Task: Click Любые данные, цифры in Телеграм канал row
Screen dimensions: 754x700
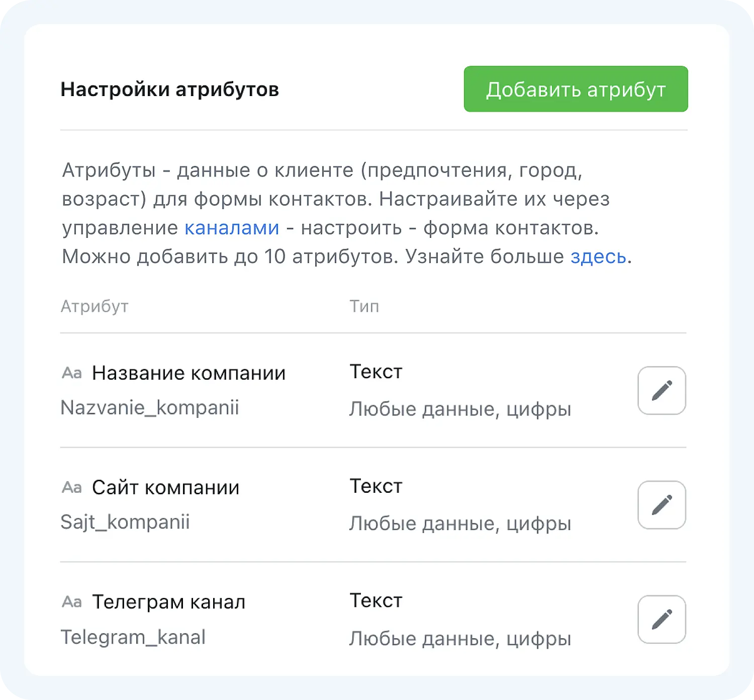Action: (x=460, y=639)
